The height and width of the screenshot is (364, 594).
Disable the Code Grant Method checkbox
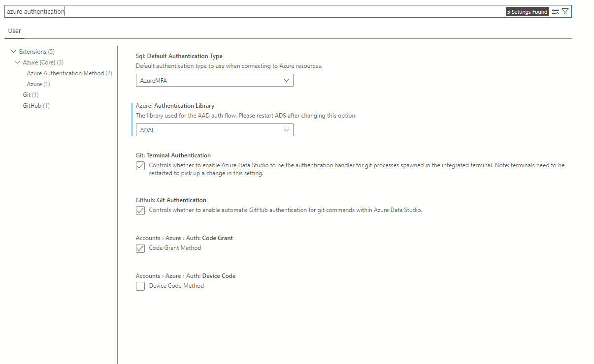click(x=140, y=248)
